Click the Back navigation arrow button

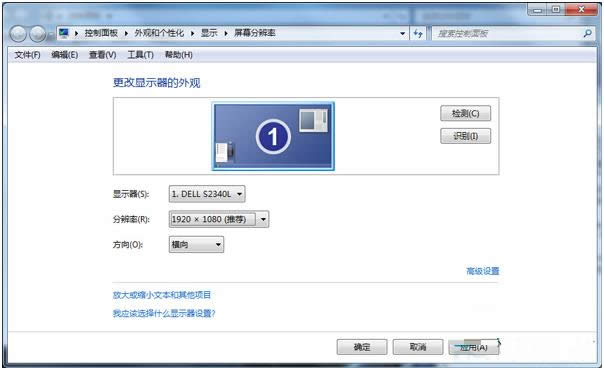pyautogui.click(x=18, y=34)
